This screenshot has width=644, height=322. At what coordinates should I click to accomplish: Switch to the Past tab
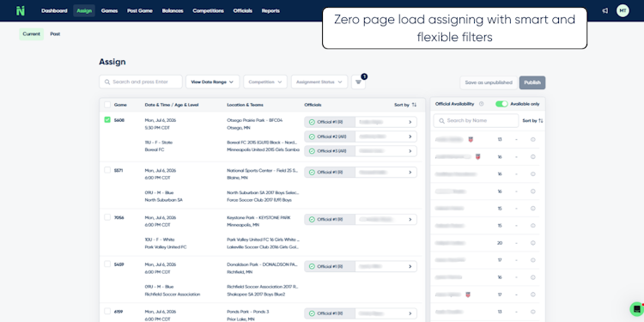pyautogui.click(x=56, y=34)
